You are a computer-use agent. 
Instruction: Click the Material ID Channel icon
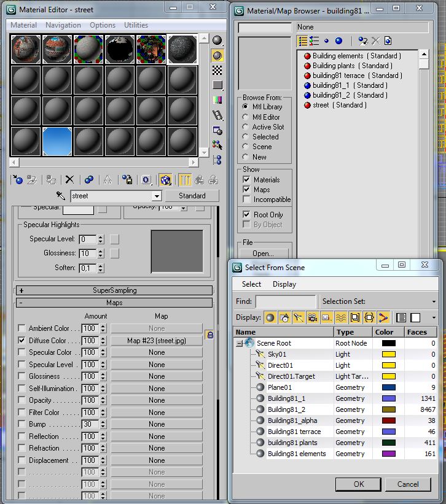pos(146,180)
